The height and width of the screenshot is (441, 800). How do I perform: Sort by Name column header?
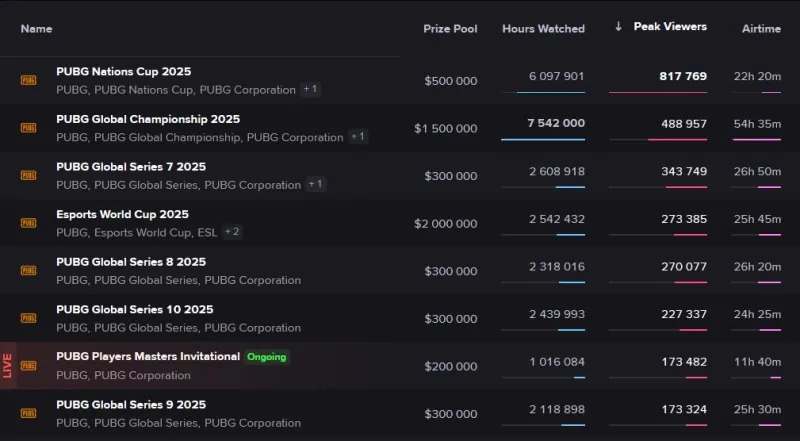(x=36, y=29)
